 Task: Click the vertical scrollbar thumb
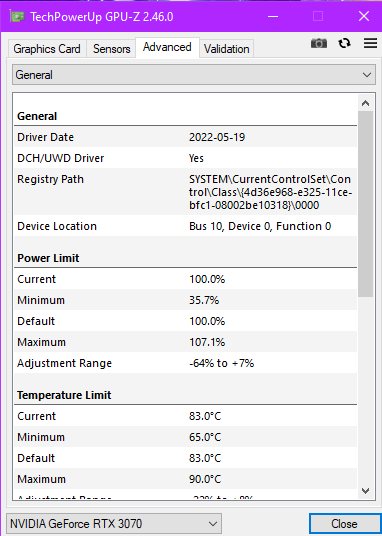pyautogui.click(x=366, y=204)
